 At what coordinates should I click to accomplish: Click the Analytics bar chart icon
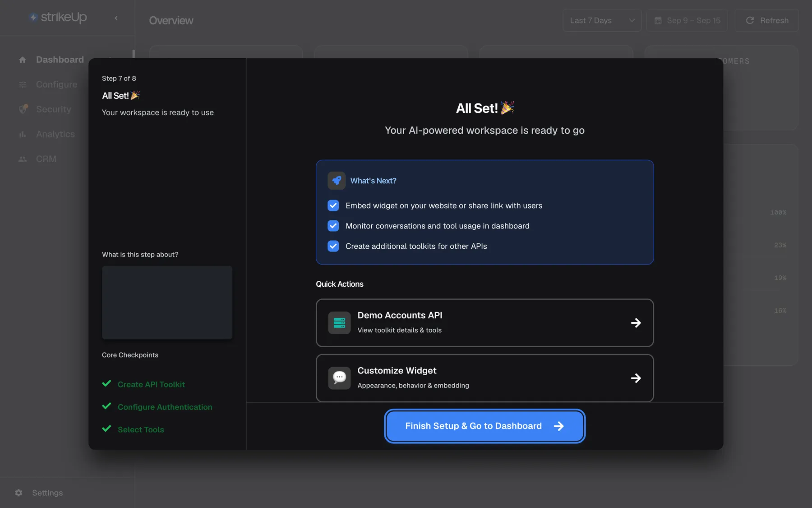click(23, 134)
